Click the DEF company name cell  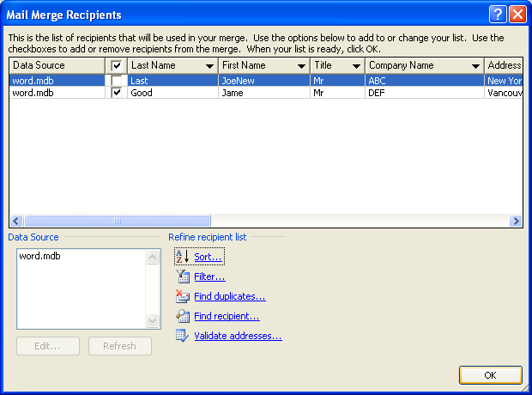425,93
